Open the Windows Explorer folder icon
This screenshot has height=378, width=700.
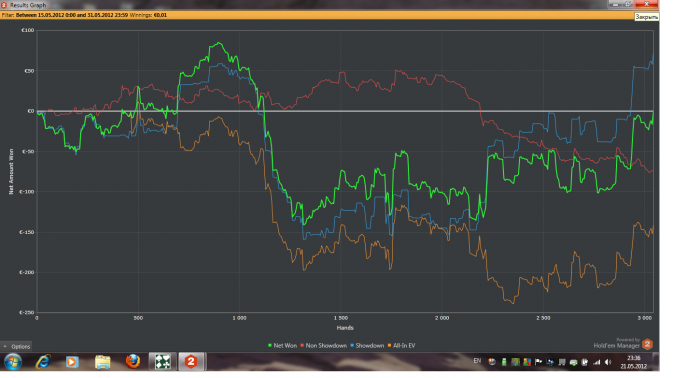pyautogui.click(x=103, y=361)
